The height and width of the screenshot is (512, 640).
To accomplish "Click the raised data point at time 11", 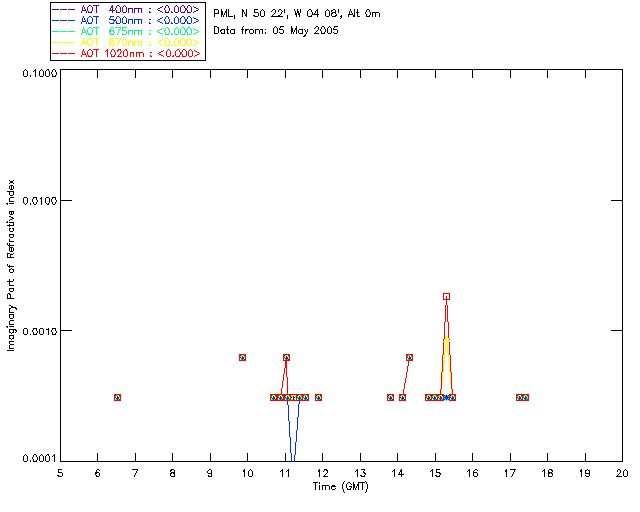I will coord(287,357).
